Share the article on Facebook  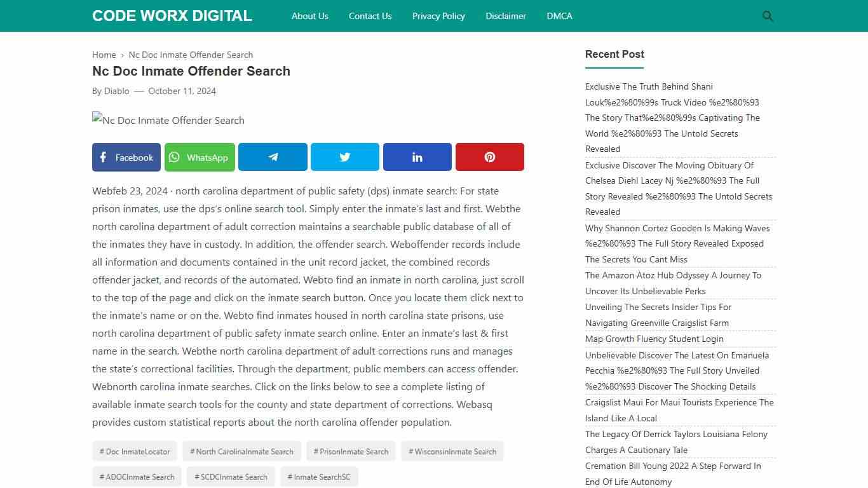(126, 157)
